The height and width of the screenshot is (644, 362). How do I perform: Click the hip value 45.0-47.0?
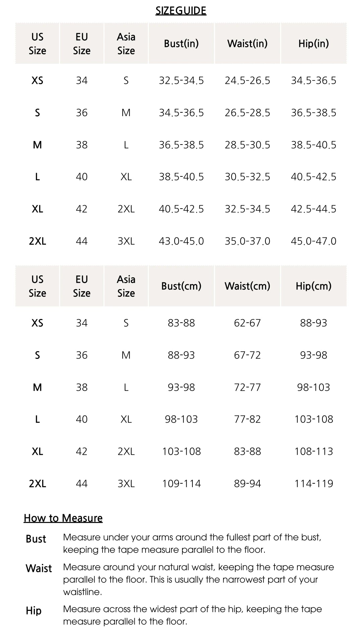click(314, 241)
